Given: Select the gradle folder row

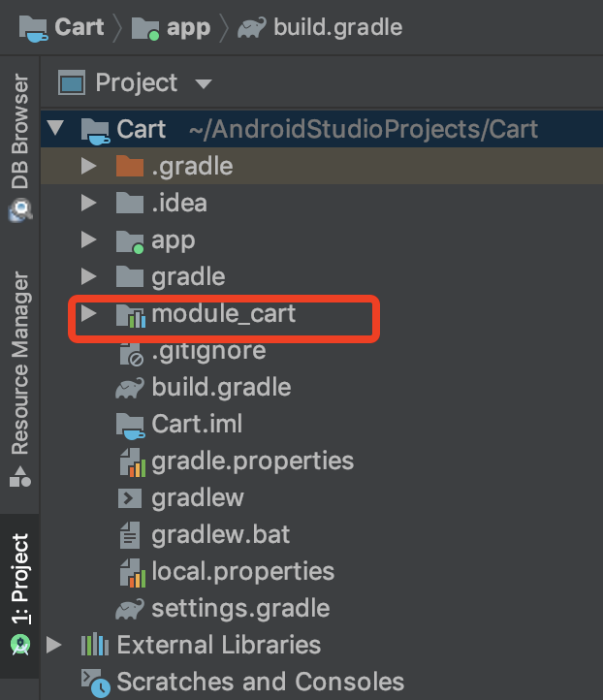Looking at the screenshot, I should [x=321, y=276].
